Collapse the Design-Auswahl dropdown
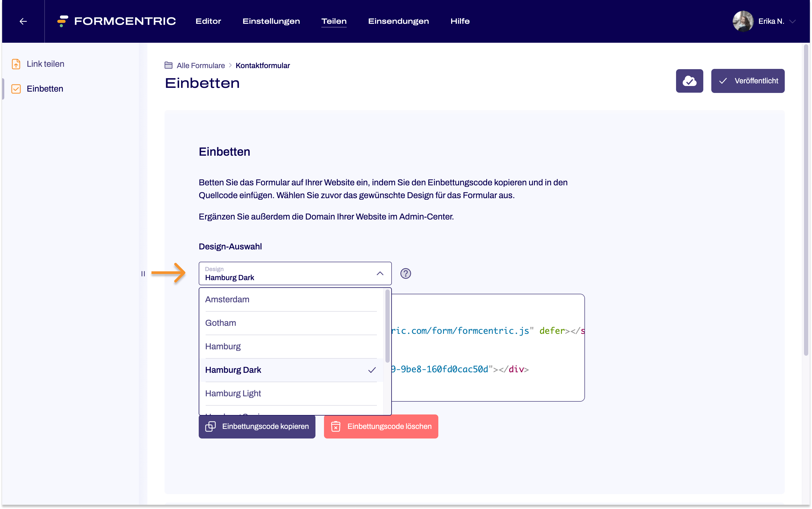This screenshot has height=509, width=812. [x=380, y=273]
